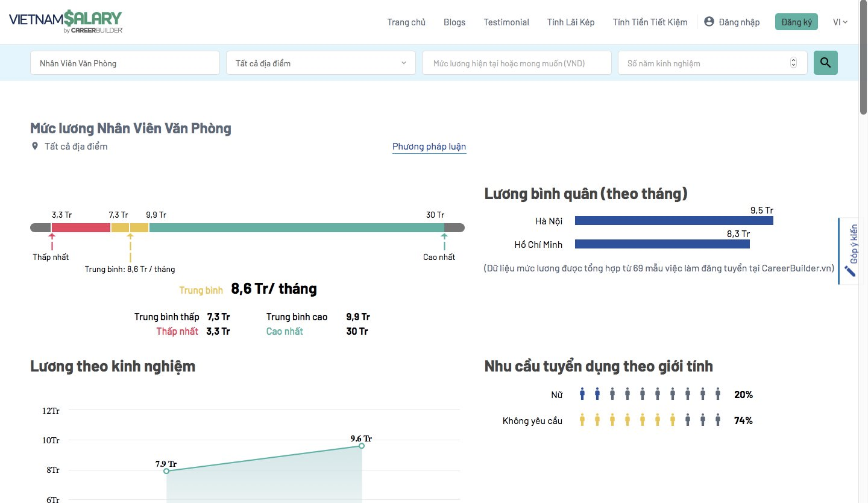Click the first yellow person icon in Không yêu cầu row
The height and width of the screenshot is (503, 868).
click(x=582, y=420)
